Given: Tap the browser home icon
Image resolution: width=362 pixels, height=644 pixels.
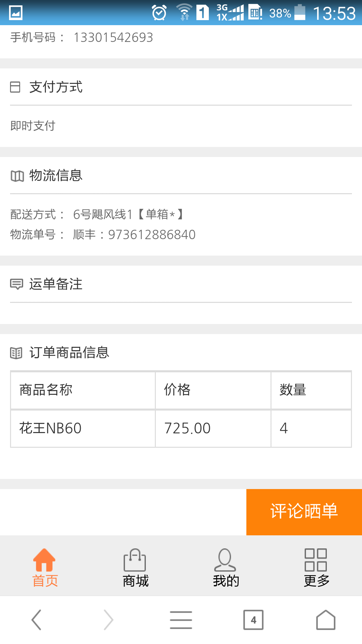Looking at the screenshot, I should point(326,620).
